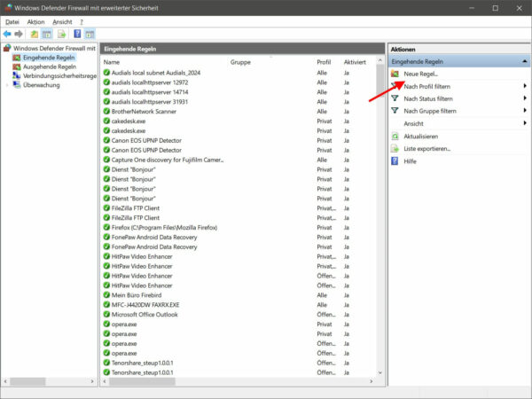The height and width of the screenshot is (399, 532).
Task: Click green check icon of MFC-J4420DW FAXRX.EXE
Action: (x=106, y=305)
